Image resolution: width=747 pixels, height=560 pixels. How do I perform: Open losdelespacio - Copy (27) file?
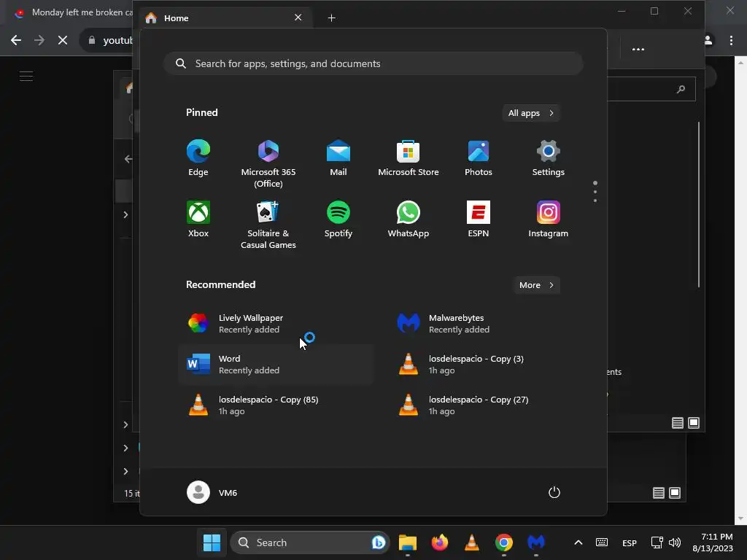[x=486, y=405]
